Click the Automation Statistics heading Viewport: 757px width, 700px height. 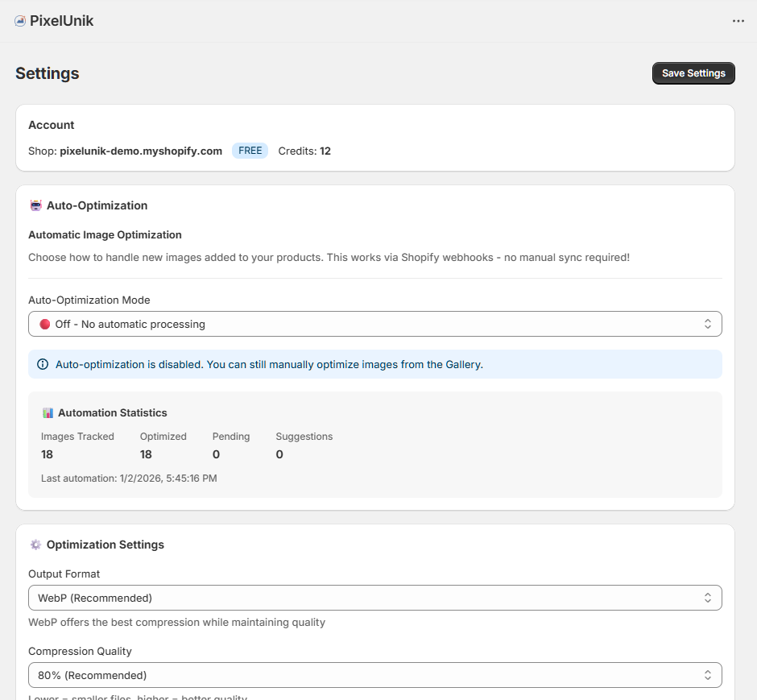(113, 412)
